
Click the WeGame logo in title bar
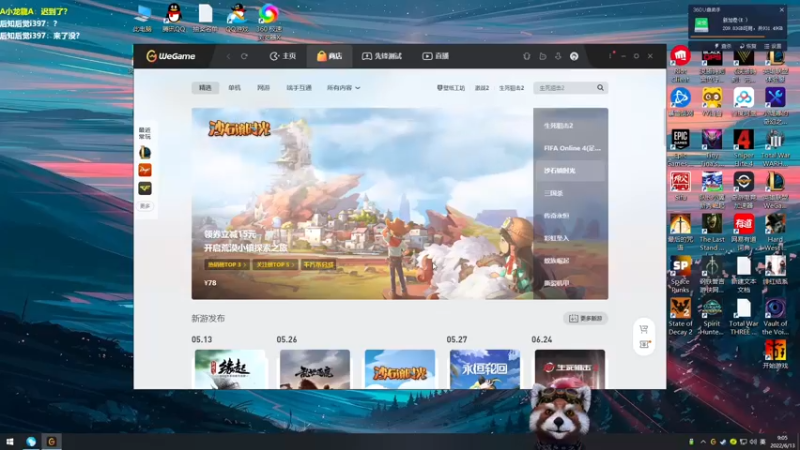tap(170, 56)
